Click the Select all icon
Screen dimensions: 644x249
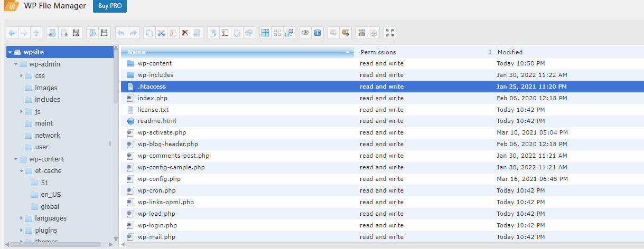pos(265,33)
